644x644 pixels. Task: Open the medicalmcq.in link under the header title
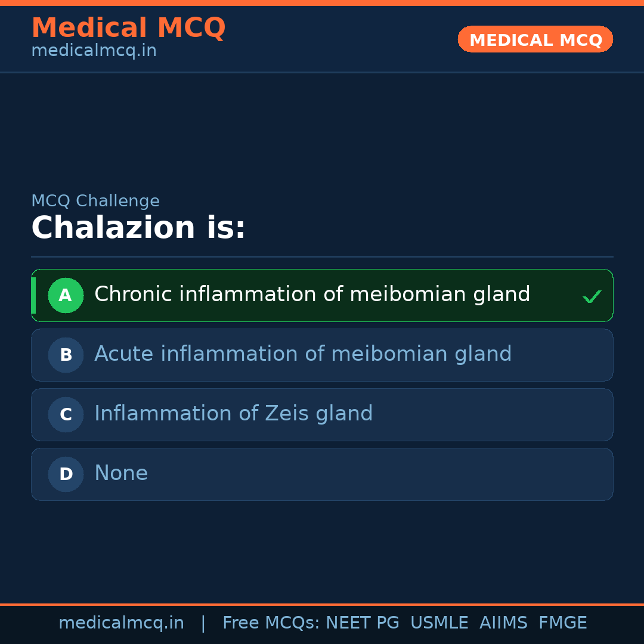point(94,51)
